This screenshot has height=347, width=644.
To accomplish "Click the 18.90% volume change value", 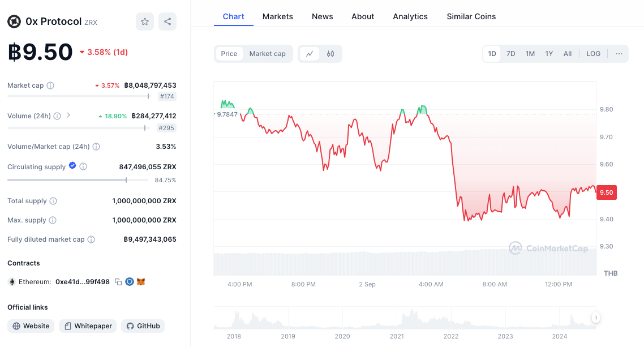I will 113,116.
